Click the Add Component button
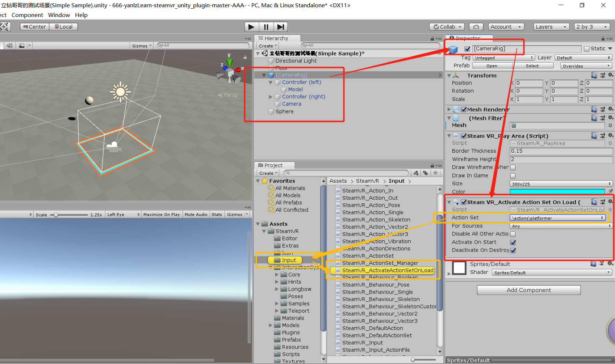The image size is (615, 364). click(x=528, y=290)
